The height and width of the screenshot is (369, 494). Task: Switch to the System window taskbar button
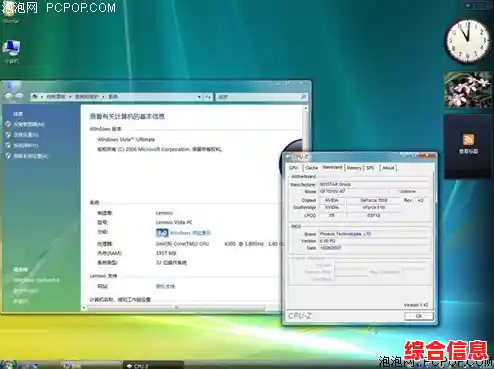[91, 366]
